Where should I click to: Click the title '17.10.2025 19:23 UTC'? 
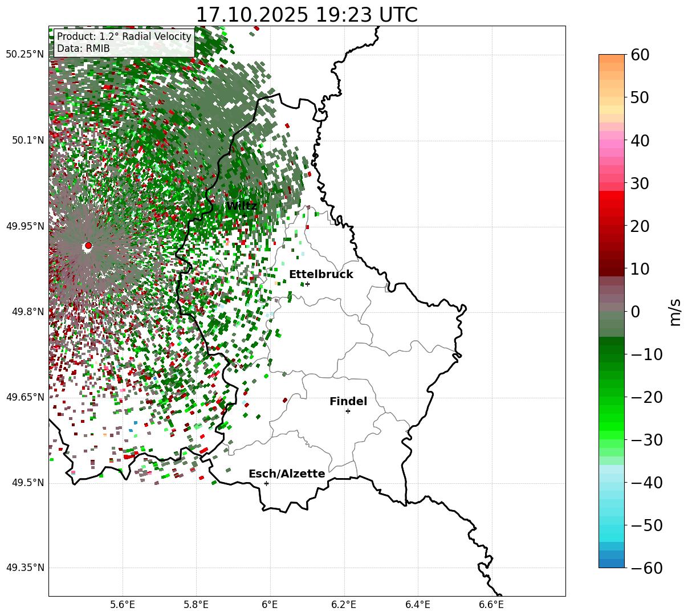[307, 15]
